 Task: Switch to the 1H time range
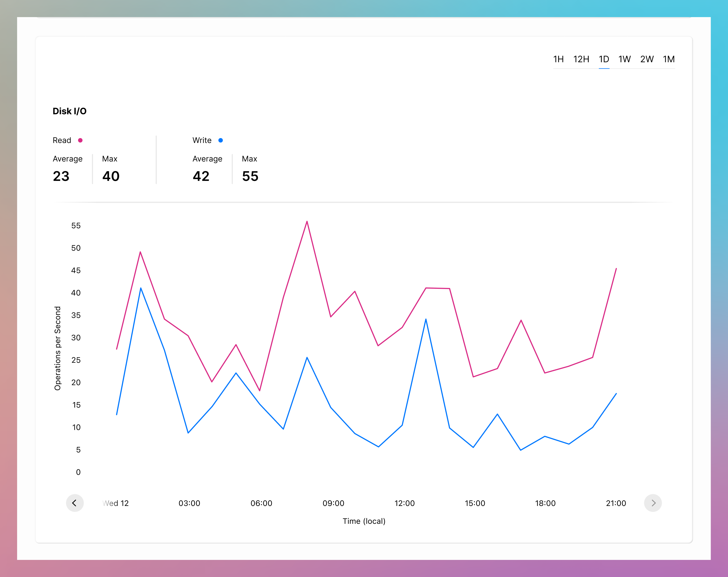click(558, 59)
